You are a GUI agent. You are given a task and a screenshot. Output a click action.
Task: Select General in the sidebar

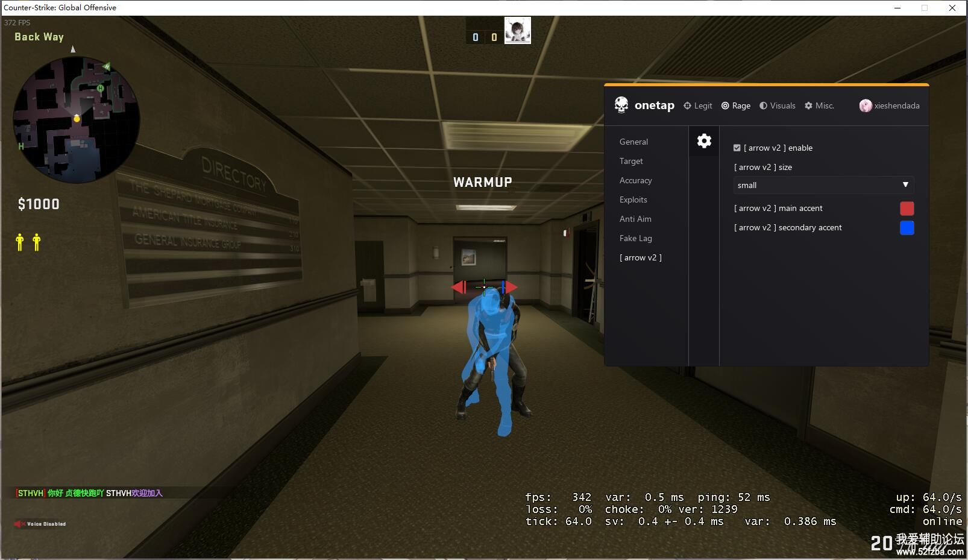point(633,142)
